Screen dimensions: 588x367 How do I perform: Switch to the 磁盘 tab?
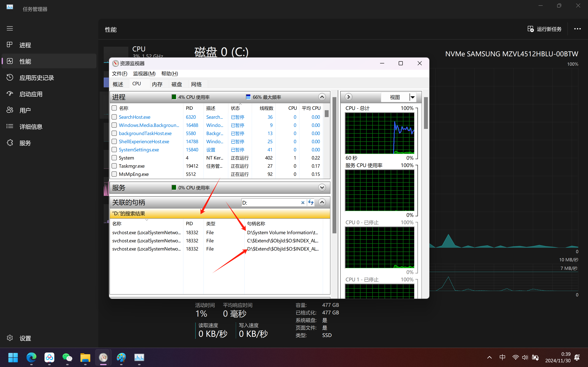[x=177, y=84]
